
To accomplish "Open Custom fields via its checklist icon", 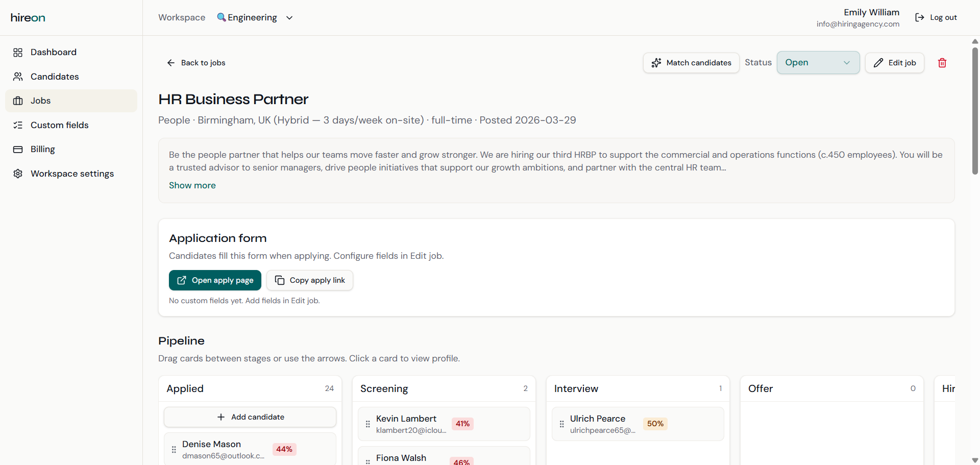I will tap(18, 125).
